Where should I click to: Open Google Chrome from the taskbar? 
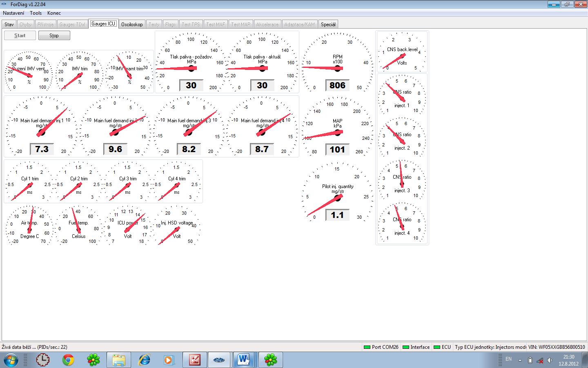point(68,360)
